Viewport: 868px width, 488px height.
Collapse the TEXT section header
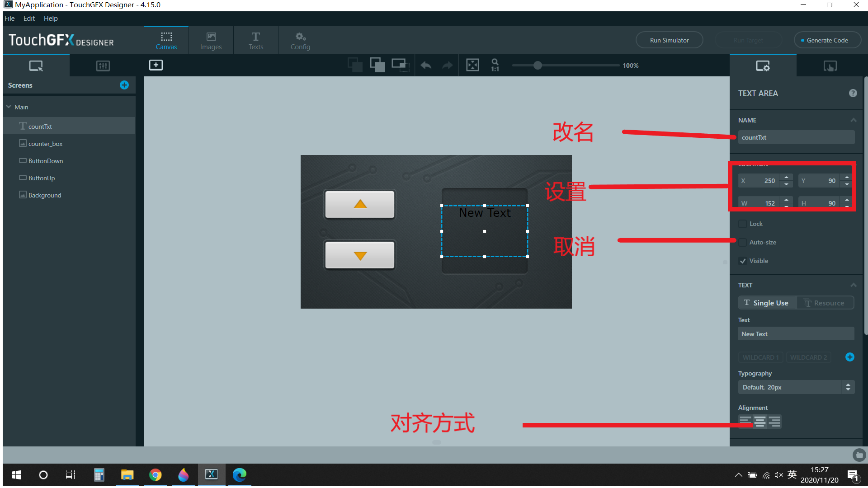[854, 285]
